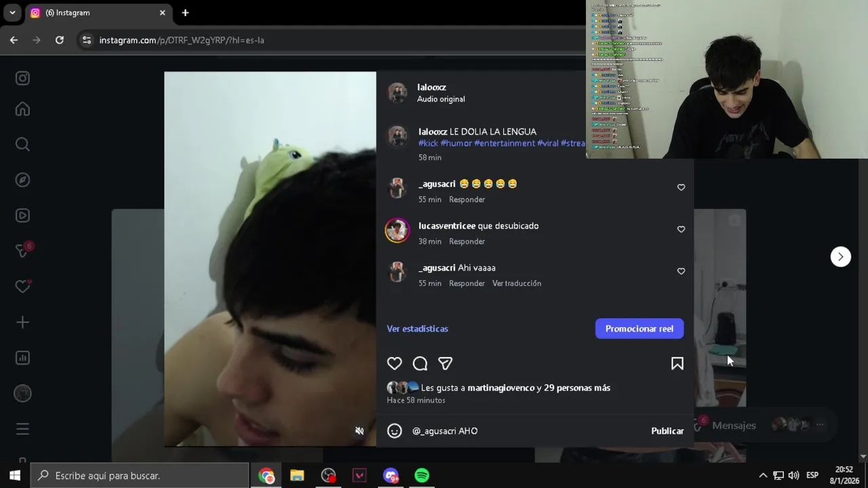Screen dimensions: 868x488
Task: Open emoji picker in comment box
Action: 395,431
